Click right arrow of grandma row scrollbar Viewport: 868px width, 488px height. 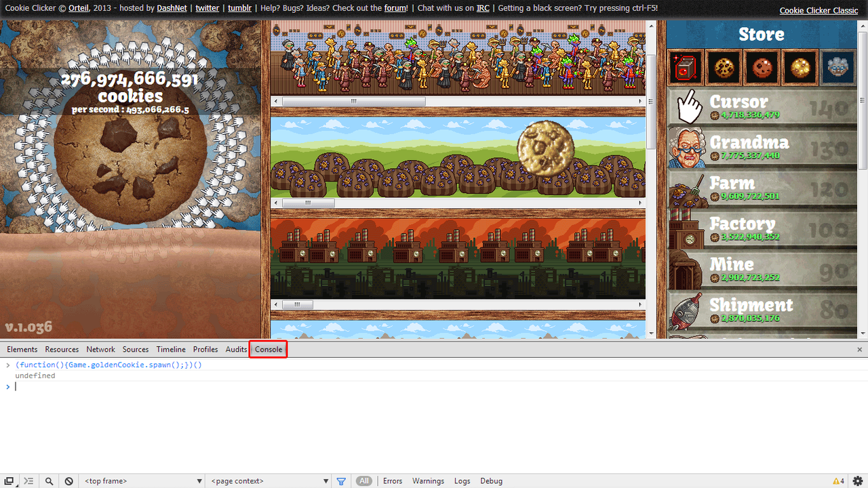pos(641,101)
